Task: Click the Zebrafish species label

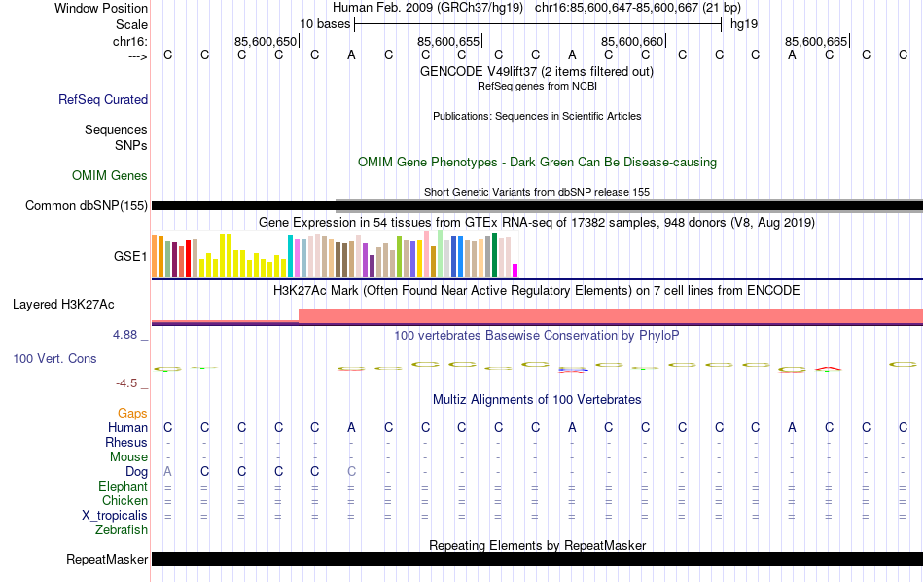Action: 122,529
